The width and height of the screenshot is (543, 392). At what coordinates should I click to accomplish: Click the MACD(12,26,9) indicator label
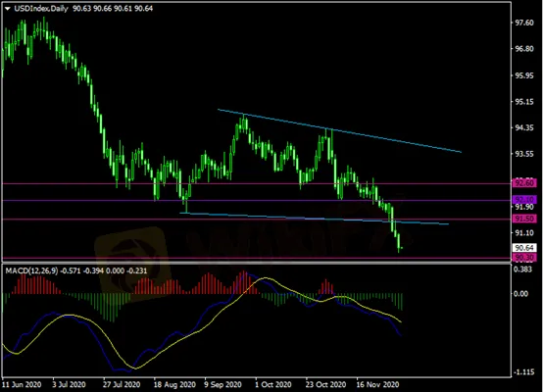point(32,270)
